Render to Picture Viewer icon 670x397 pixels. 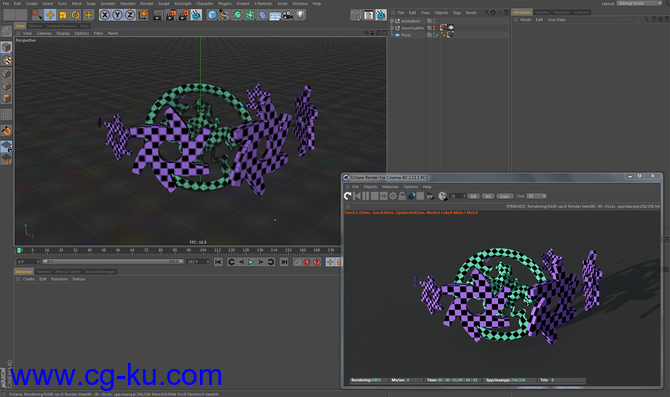pos(170,15)
